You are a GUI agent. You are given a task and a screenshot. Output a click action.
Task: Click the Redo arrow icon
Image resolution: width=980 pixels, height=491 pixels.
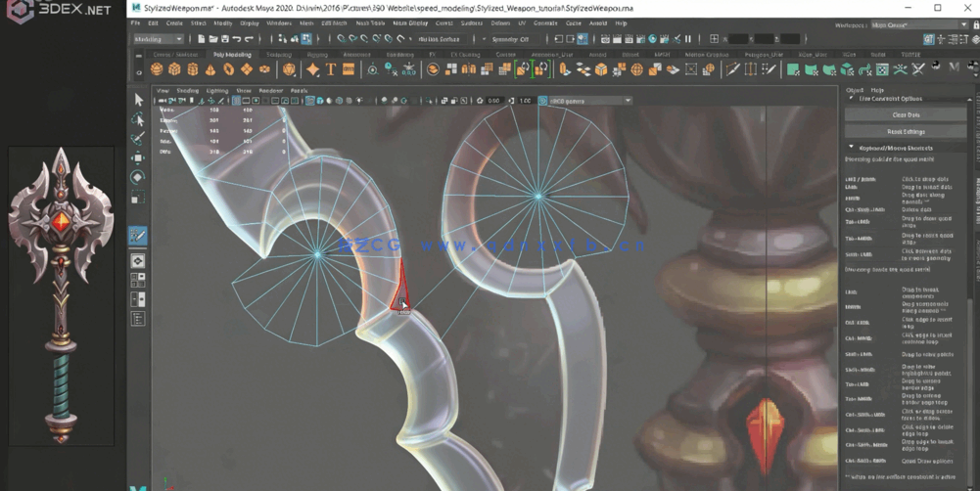coord(249,39)
